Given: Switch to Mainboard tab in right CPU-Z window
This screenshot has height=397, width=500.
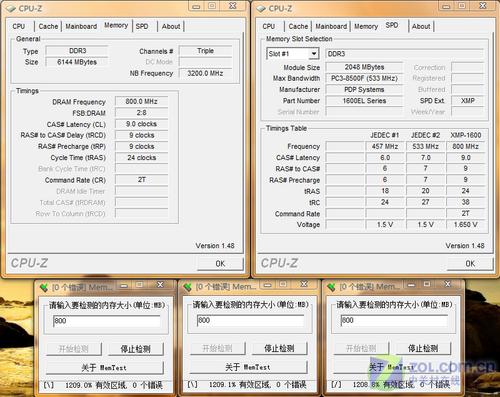Looking at the screenshot, I should coord(331,26).
